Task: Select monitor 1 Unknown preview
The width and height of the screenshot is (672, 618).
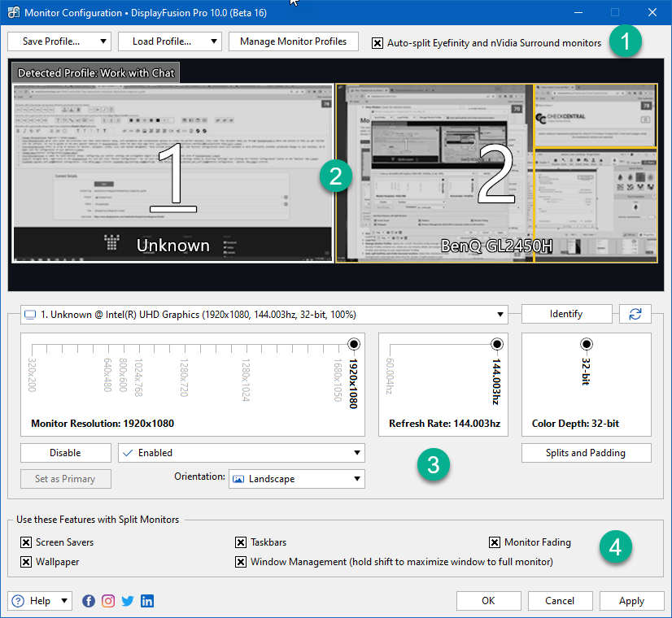Action: tap(172, 173)
